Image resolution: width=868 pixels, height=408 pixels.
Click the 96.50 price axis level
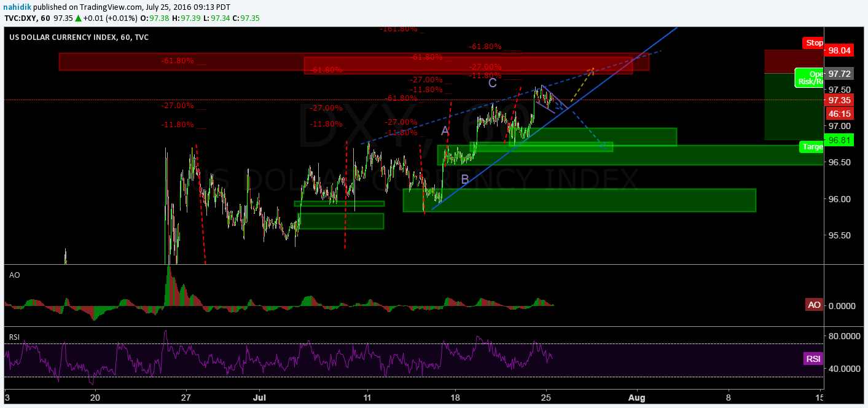click(x=840, y=162)
